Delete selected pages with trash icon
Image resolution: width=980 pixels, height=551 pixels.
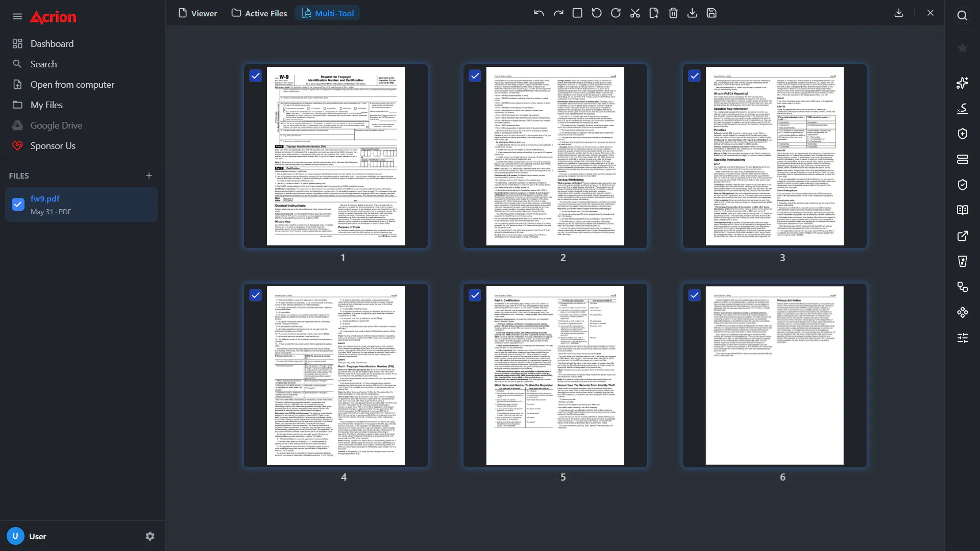(673, 13)
